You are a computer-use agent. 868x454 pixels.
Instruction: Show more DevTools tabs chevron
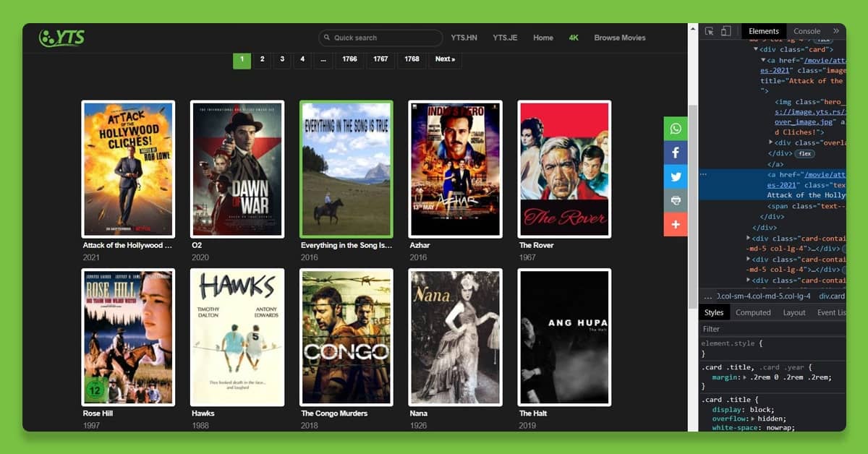pos(836,31)
